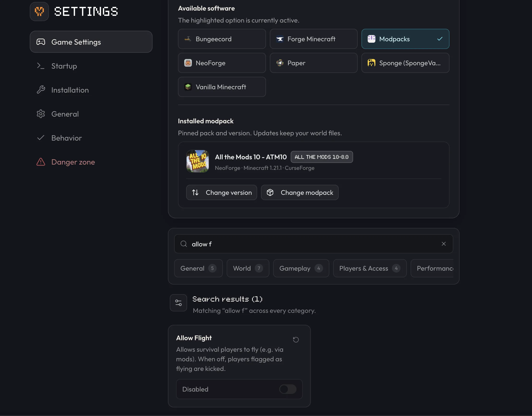Filter by the Players & Access chip
The height and width of the screenshot is (416, 532).
point(370,268)
